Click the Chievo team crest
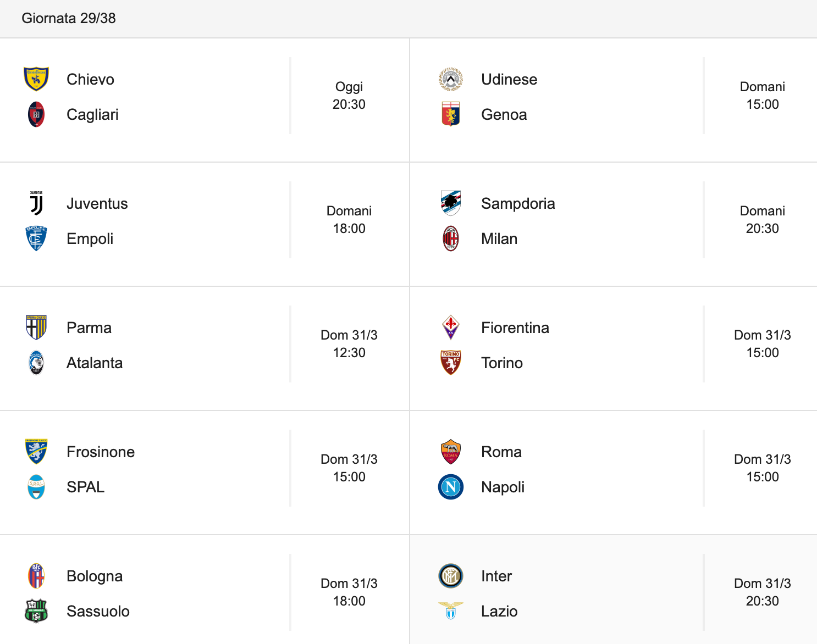The image size is (817, 644). [36, 79]
